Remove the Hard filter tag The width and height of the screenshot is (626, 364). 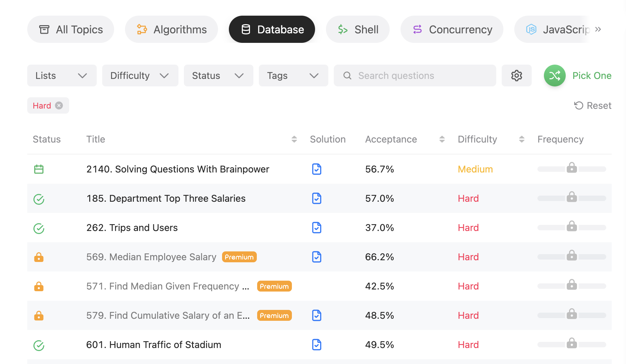pos(59,105)
